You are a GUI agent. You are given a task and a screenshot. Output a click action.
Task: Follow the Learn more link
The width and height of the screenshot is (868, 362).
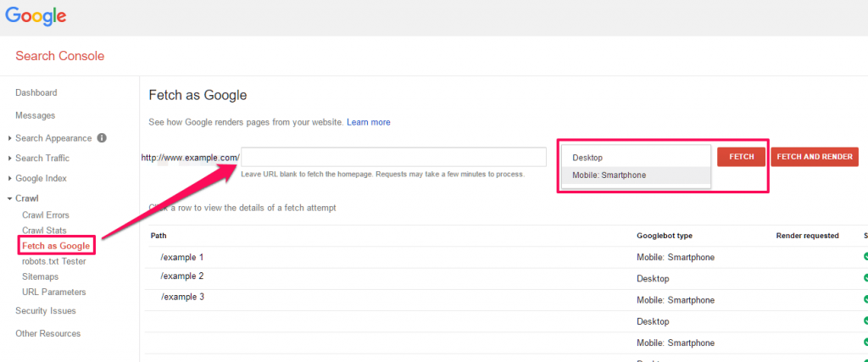368,122
